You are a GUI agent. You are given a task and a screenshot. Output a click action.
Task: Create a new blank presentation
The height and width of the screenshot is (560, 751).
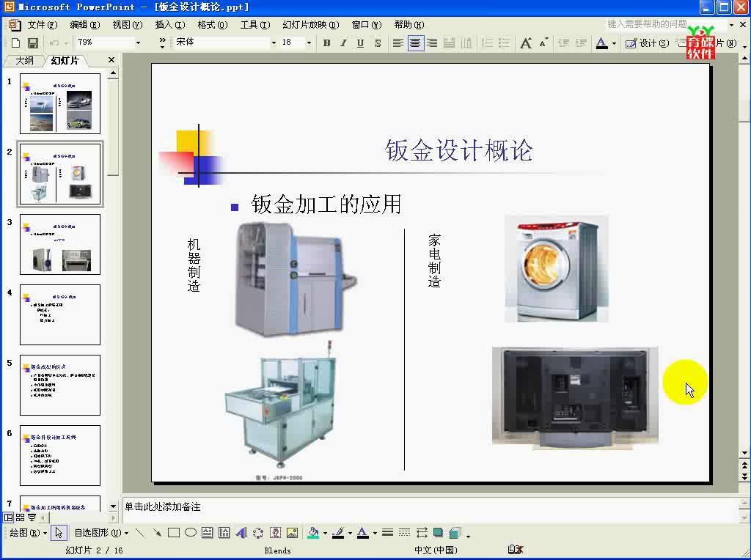tap(16, 43)
